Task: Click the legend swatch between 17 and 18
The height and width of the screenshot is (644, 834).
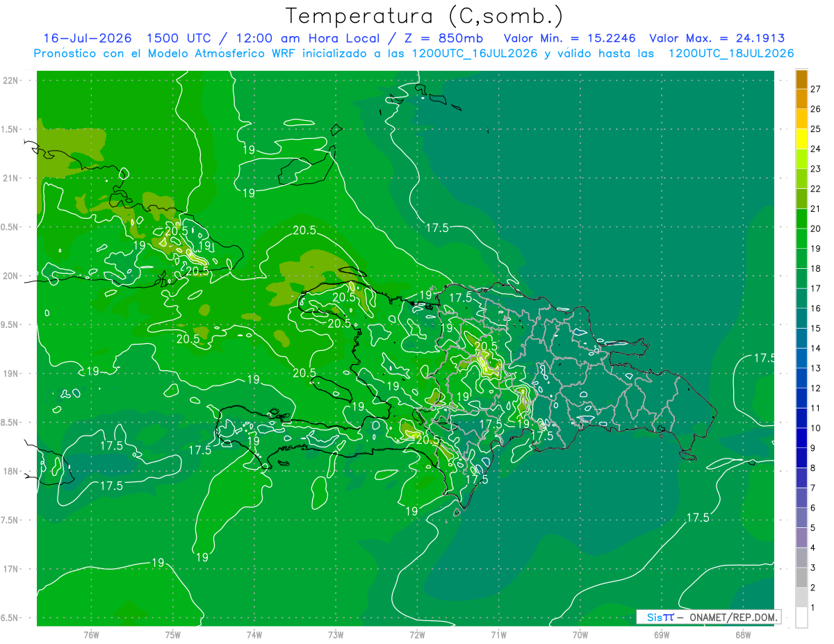Action: pyautogui.click(x=801, y=279)
